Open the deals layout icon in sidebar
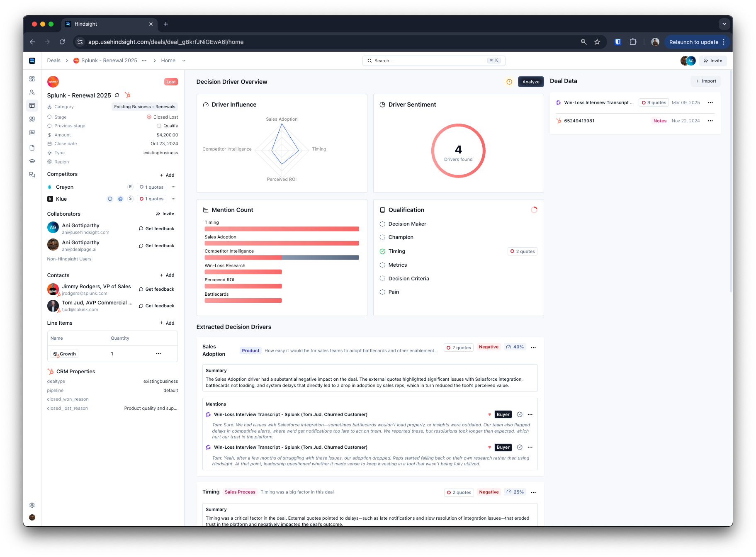756x557 pixels. [x=32, y=106]
